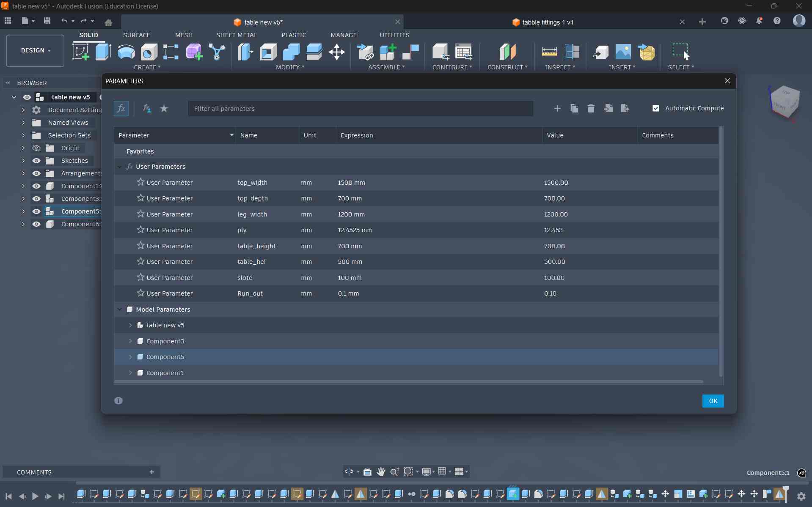The height and width of the screenshot is (507, 812).
Task: Toggle visibility of Sketches folder
Action: [36, 161]
